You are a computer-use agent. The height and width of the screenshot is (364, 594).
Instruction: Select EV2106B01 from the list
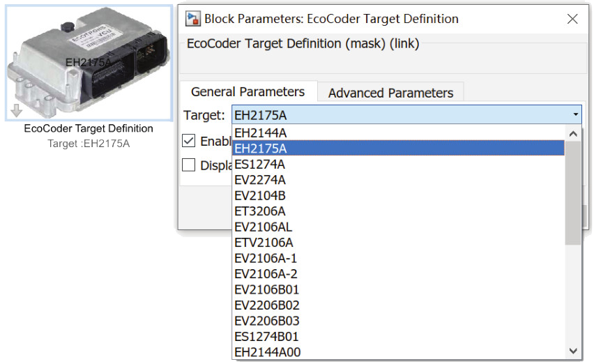click(398, 290)
